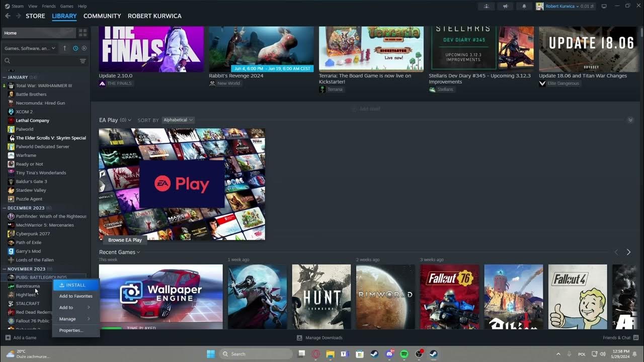Open the advanced filter options icon

pos(83,61)
